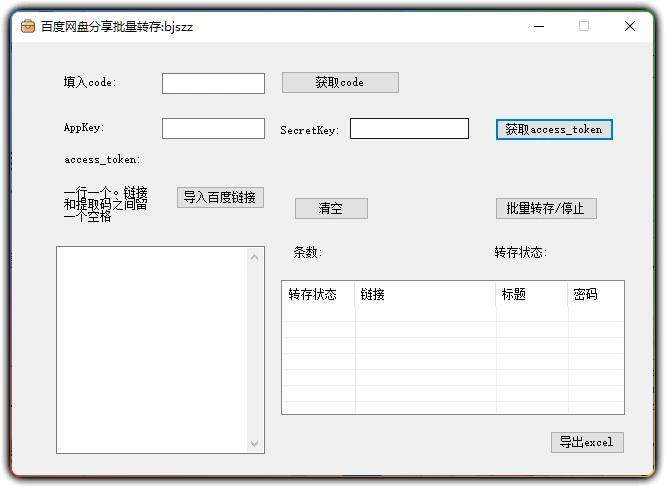Click the 导入百度链接 button
665x487 pixels.
pyautogui.click(x=221, y=197)
